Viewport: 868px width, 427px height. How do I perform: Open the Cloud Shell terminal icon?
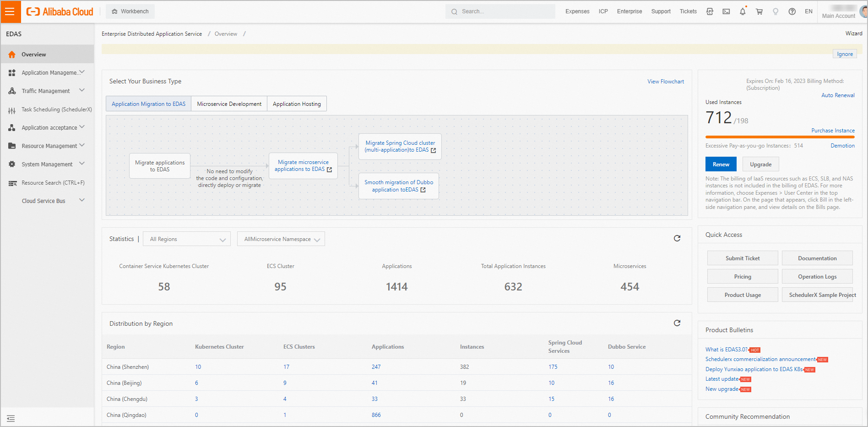(726, 12)
